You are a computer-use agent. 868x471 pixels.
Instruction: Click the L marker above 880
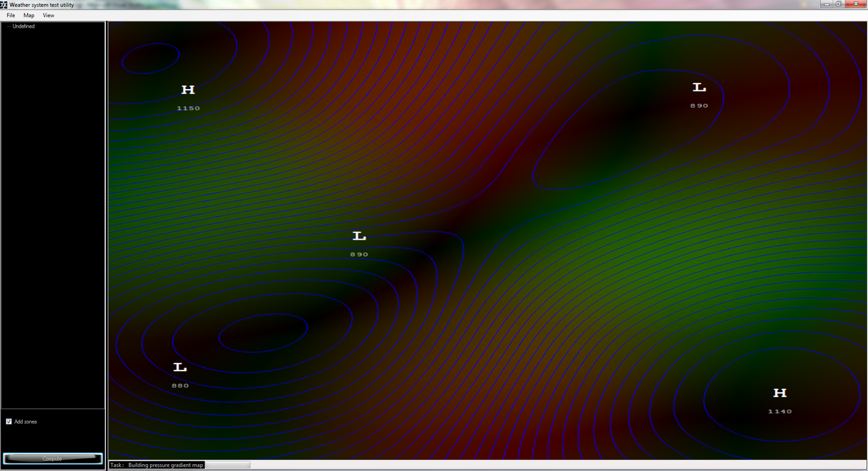point(180,367)
